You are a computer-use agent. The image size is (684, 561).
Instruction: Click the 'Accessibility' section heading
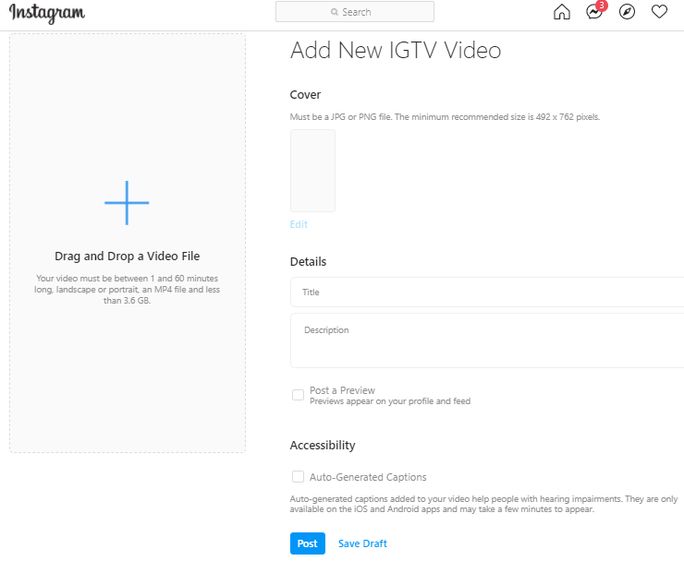click(322, 445)
